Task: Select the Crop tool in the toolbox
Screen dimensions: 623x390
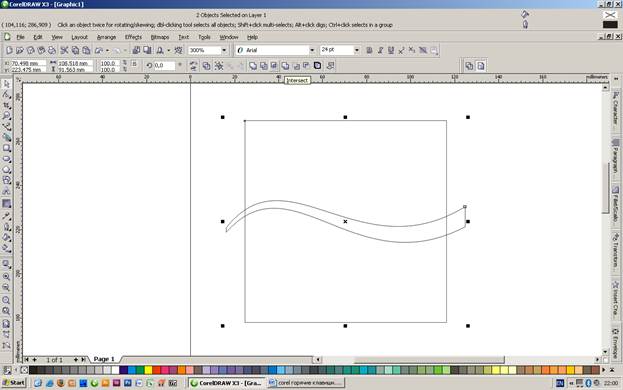Action: point(6,105)
